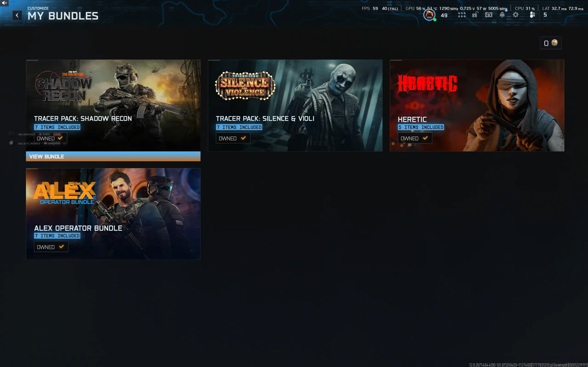Screen dimensions: 588x367
Task: Select the Tracer Pack: Shadow Recon bundle tile
Action: [113, 105]
